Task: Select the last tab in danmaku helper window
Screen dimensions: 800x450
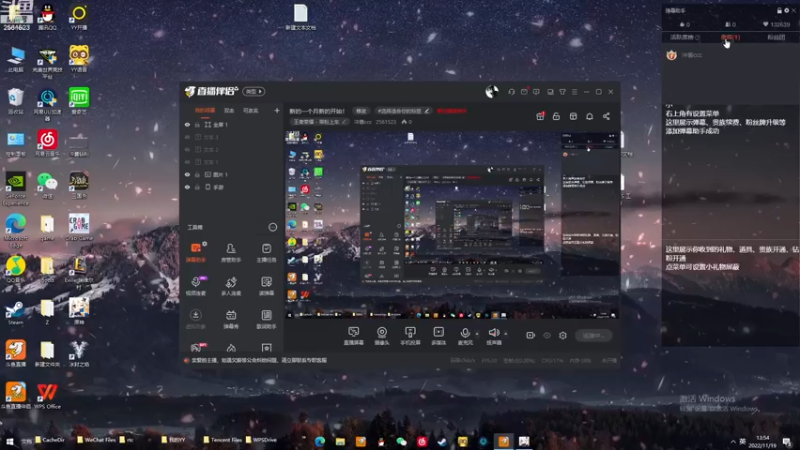Action: [776, 37]
